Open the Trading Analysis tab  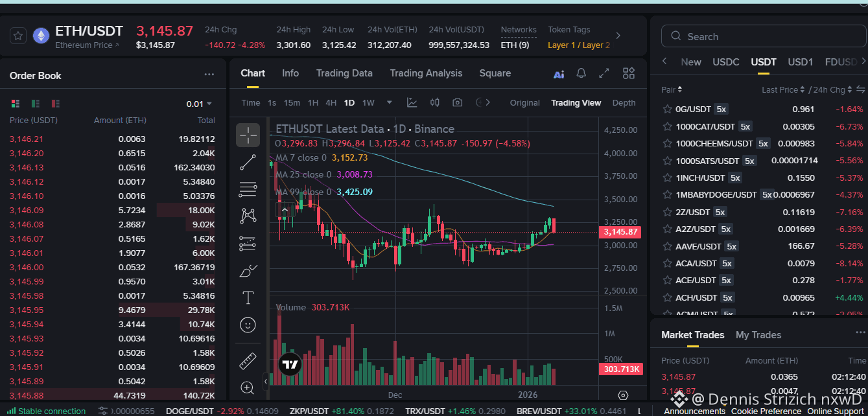point(426,73)
